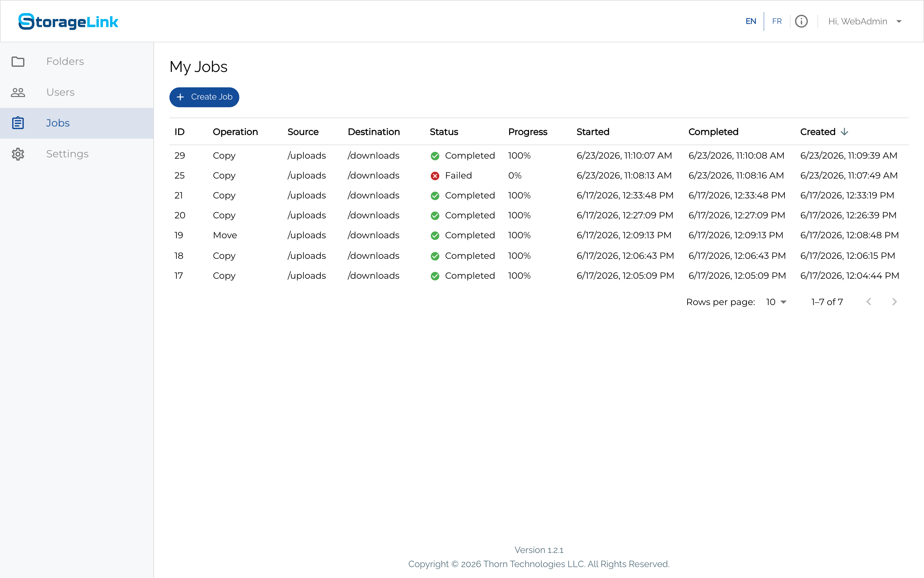
Task: Open the info icon in header
Action: (801, 22)
